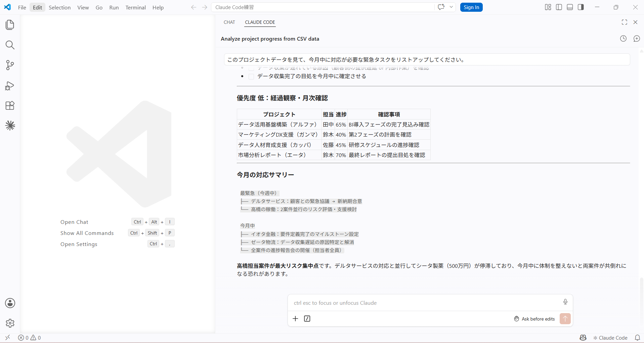Start a new chat conversation

point(637,39)
